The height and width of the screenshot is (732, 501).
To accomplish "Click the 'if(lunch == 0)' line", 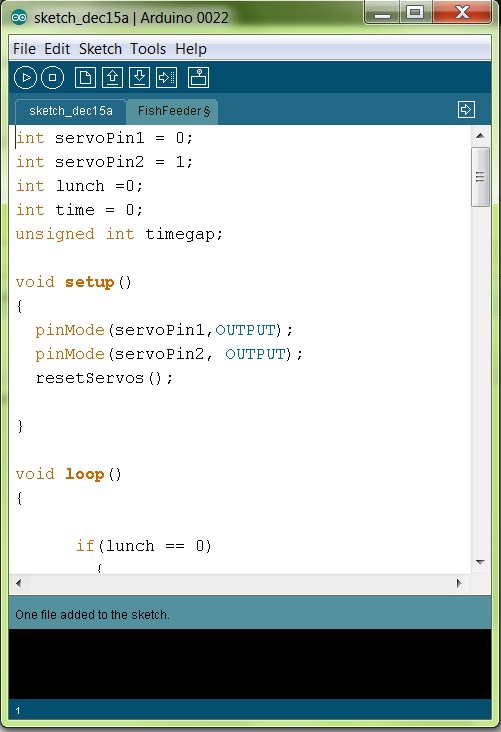I will coord(144,546).
